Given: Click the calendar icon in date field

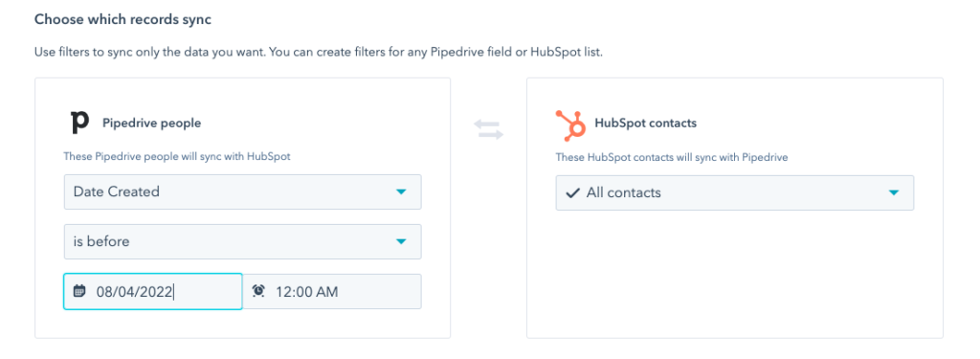Looking at the screenshot, I should [79, 291].
